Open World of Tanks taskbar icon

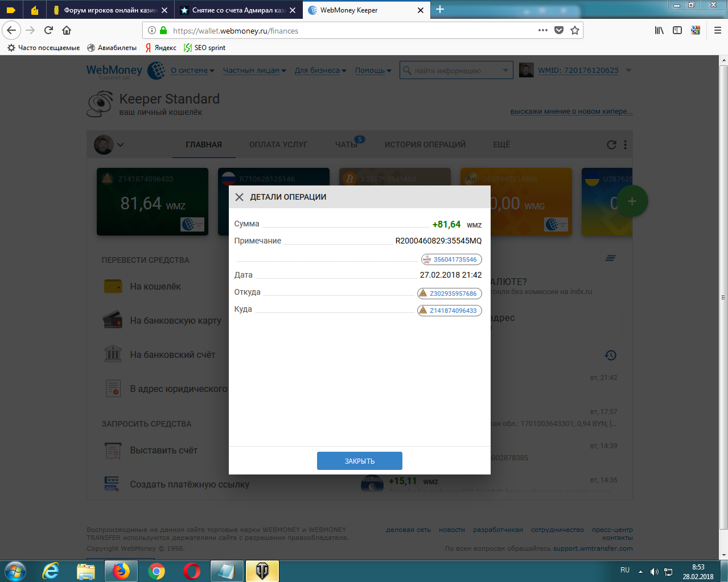tap(262, 571)
